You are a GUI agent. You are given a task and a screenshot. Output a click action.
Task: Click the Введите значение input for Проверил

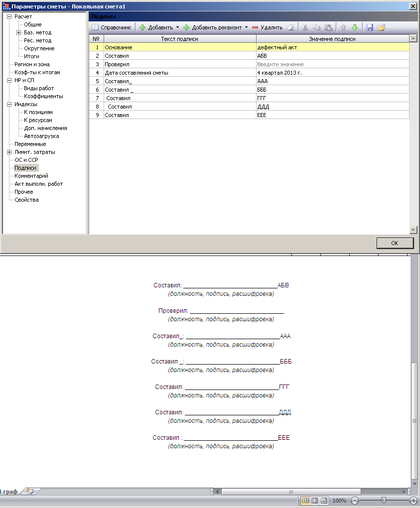tap(332, 64)
